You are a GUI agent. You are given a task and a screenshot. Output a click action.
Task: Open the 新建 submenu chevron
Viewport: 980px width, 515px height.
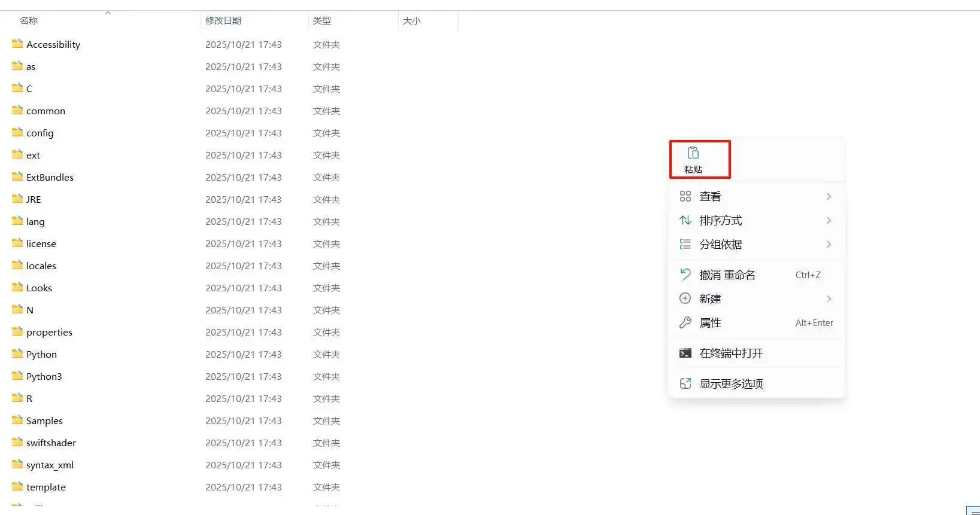829,299
